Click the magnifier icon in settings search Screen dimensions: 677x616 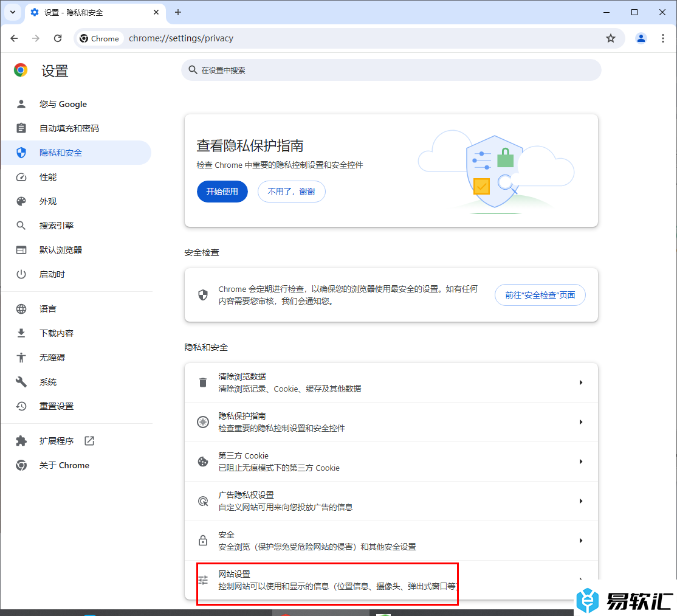(193, 70)
